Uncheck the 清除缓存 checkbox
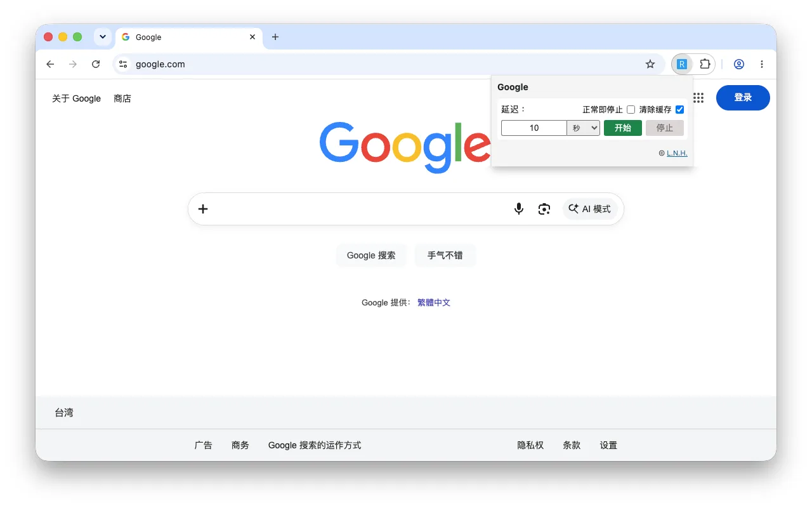 pos(680,110)
